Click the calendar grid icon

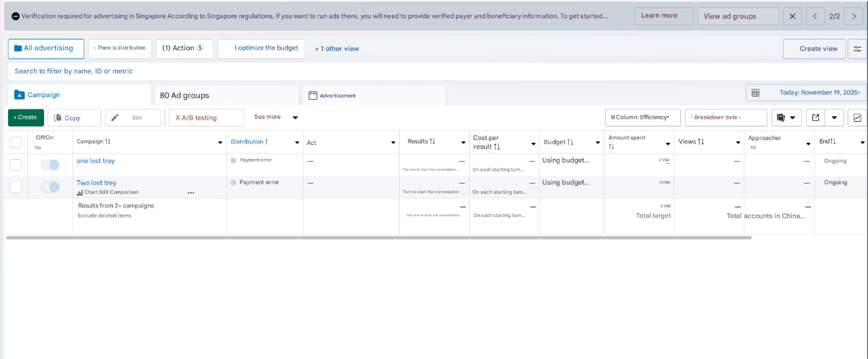click(x=756, y=92)
